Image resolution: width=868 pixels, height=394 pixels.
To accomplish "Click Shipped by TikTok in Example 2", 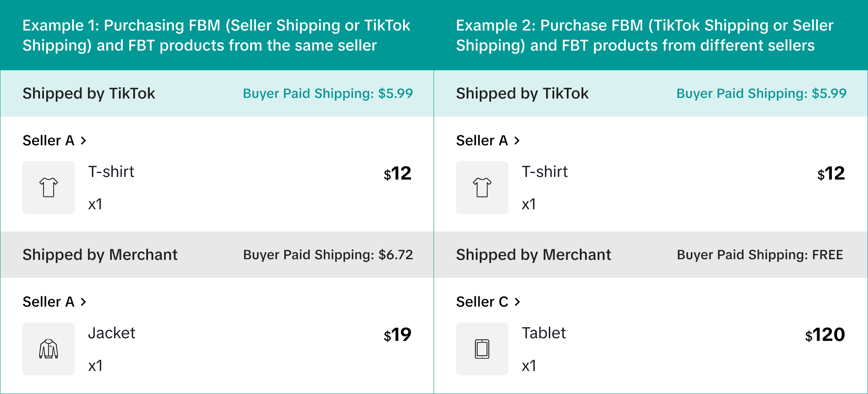I will 522,93.
